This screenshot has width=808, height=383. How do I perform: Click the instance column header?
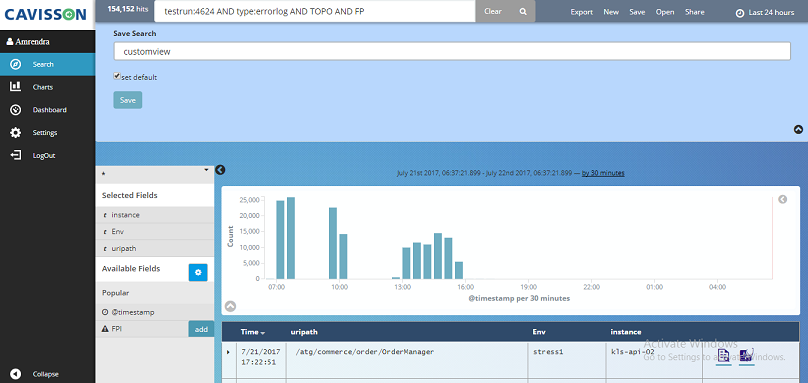click(x=626, y=332)
